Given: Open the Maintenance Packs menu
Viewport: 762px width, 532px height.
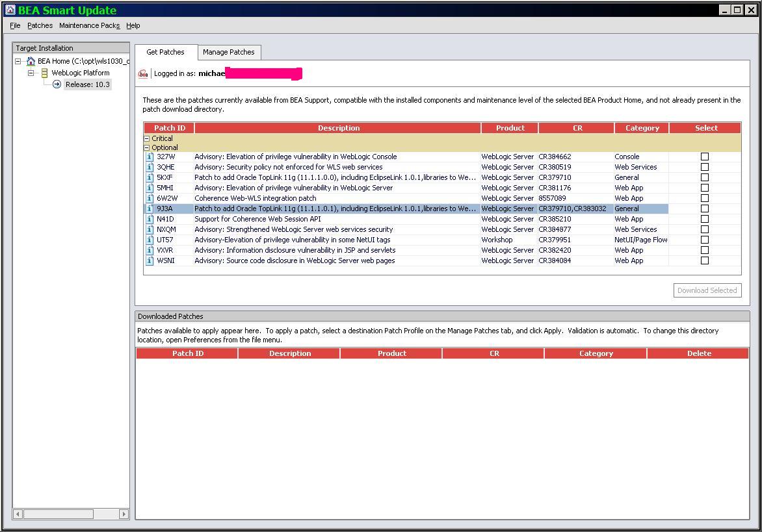Looking at the screenshot, I should tap(90, 26).
